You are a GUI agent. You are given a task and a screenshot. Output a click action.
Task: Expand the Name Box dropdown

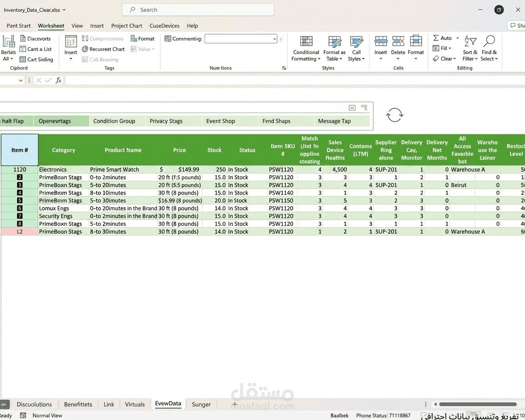[21, 80]
